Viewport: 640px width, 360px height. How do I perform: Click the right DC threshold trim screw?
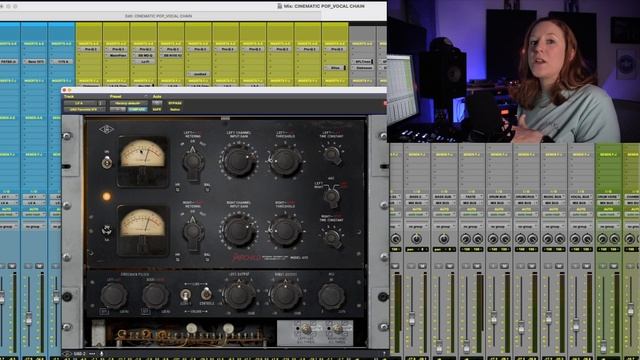[x=338, y=329]
